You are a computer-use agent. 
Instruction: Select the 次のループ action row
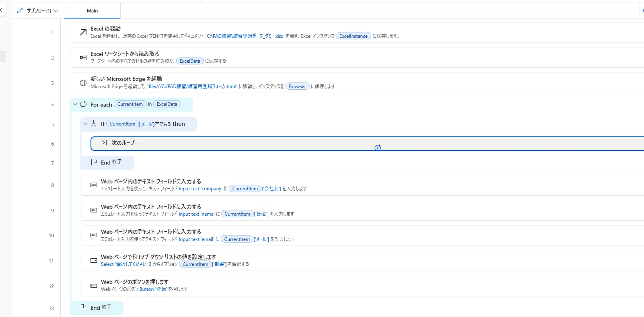pos(367,144)
